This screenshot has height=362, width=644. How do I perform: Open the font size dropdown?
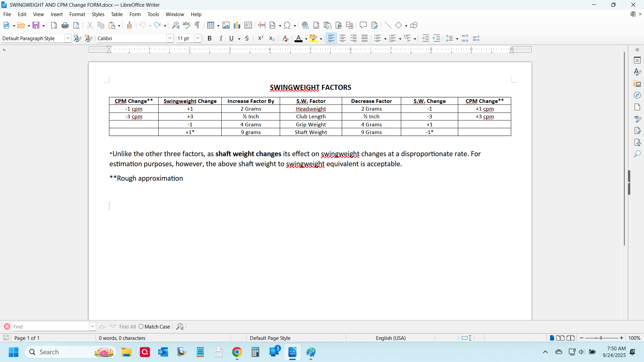pos(198,39)
